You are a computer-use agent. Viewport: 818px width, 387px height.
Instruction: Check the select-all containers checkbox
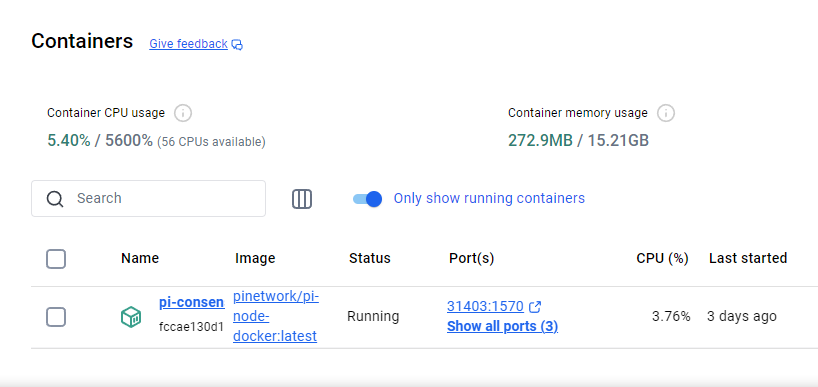[x=56, y=259]
